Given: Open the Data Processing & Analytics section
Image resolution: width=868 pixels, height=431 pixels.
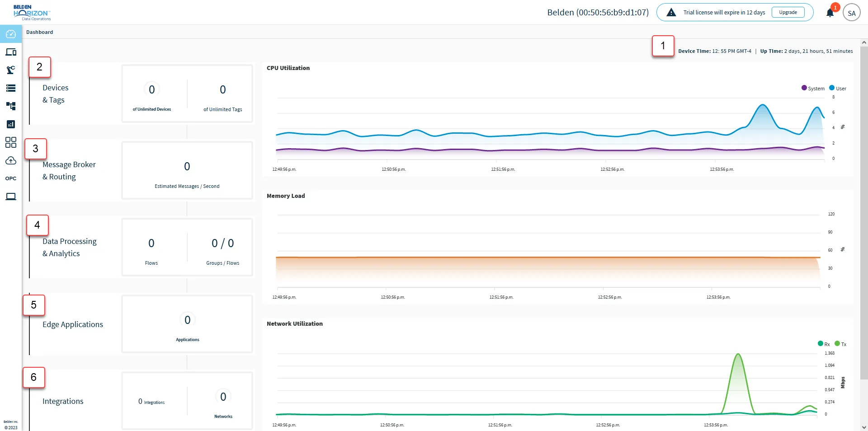Looking at the screenshot, I should point(70,247).
